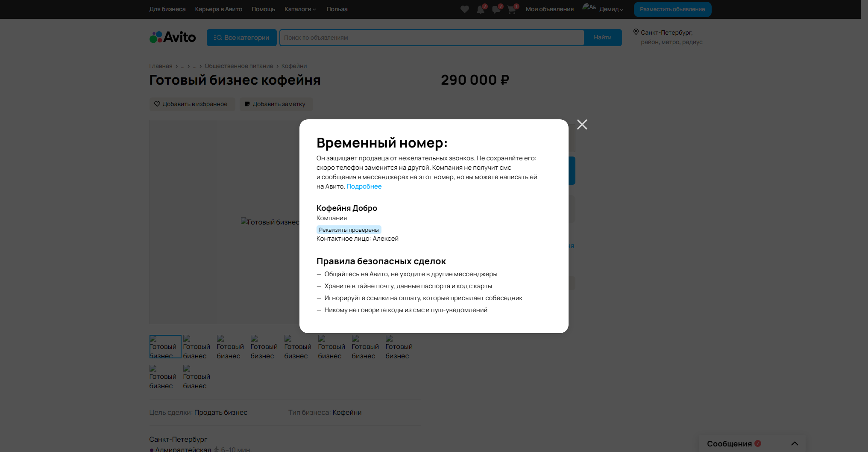Click Добавить заметку button
This screenshot has width=868, height=452.
tap(276, 104)
